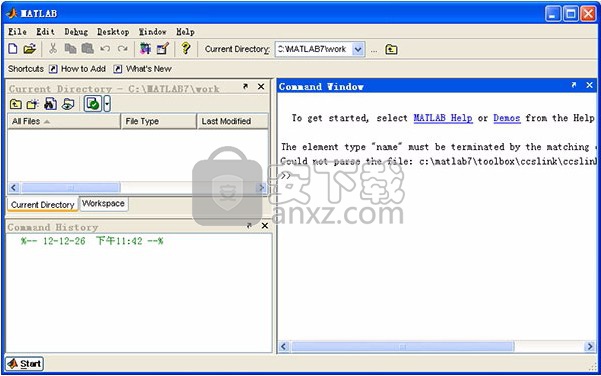Expand dropdown arrow beside checkmark icon
The height and width of the screenshot is (376, 601).
(107, 104)
